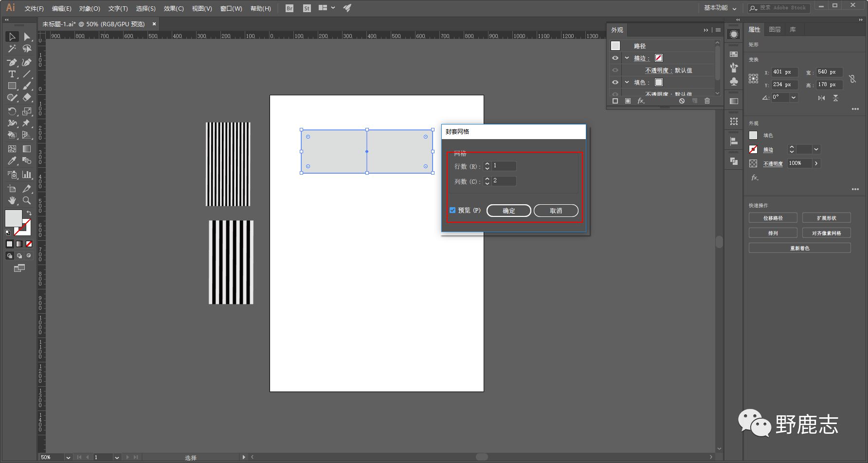Open the rotation angle dropdown

pyautogui.click(x=794, y=97)
